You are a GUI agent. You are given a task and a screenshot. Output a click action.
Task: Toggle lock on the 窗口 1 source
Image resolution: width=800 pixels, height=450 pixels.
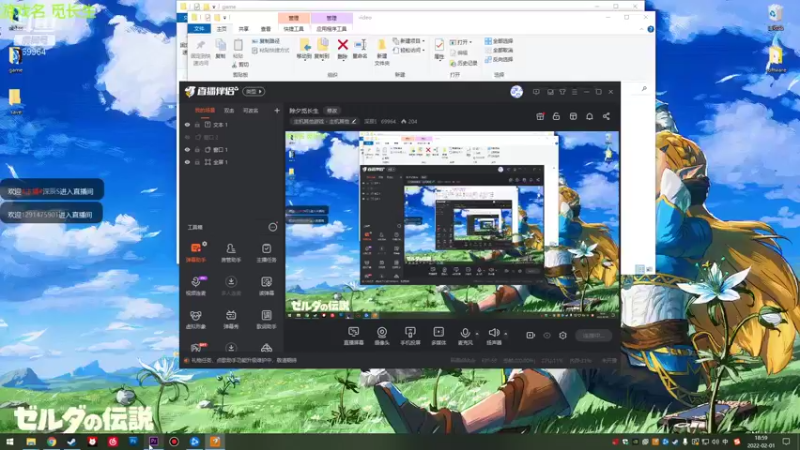click(197, 149)
